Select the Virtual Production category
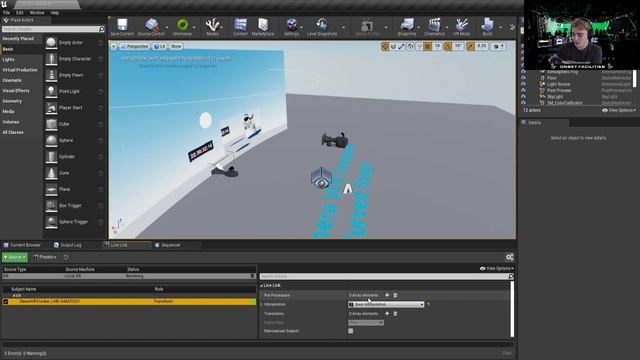Screen dimensions: 640x360 pyautogui.click(x=20, y=70)
